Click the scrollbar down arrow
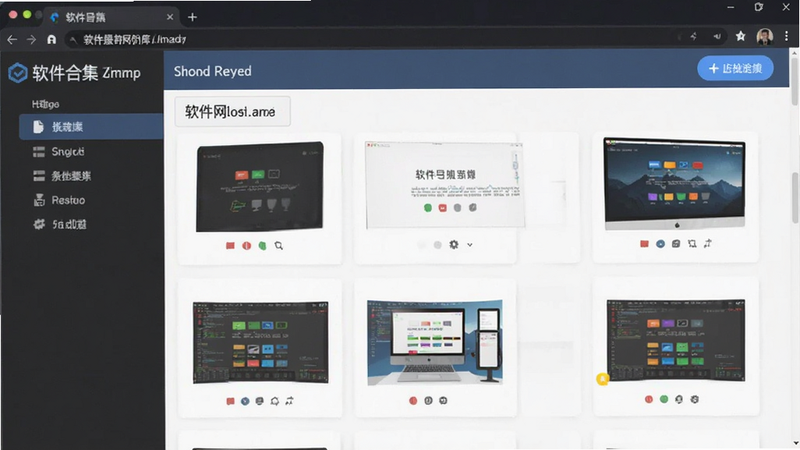The image size is (800, 450). [795, 443]
